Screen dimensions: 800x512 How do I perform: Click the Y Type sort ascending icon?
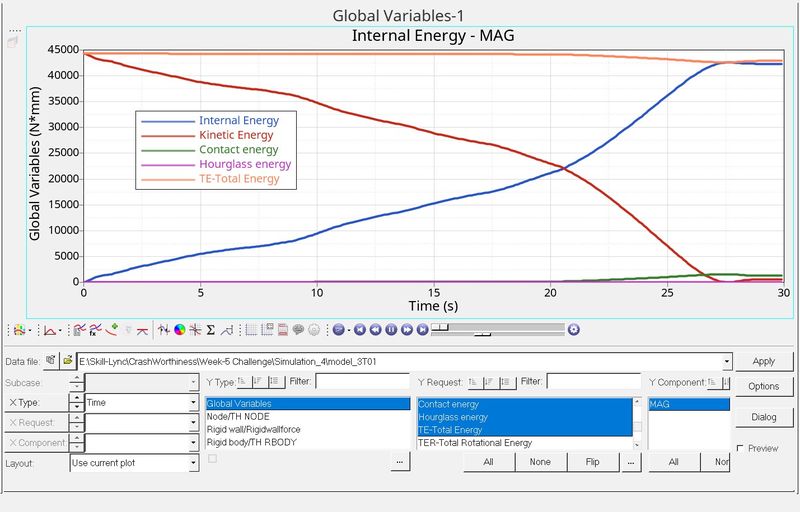[x=243, y=381]
